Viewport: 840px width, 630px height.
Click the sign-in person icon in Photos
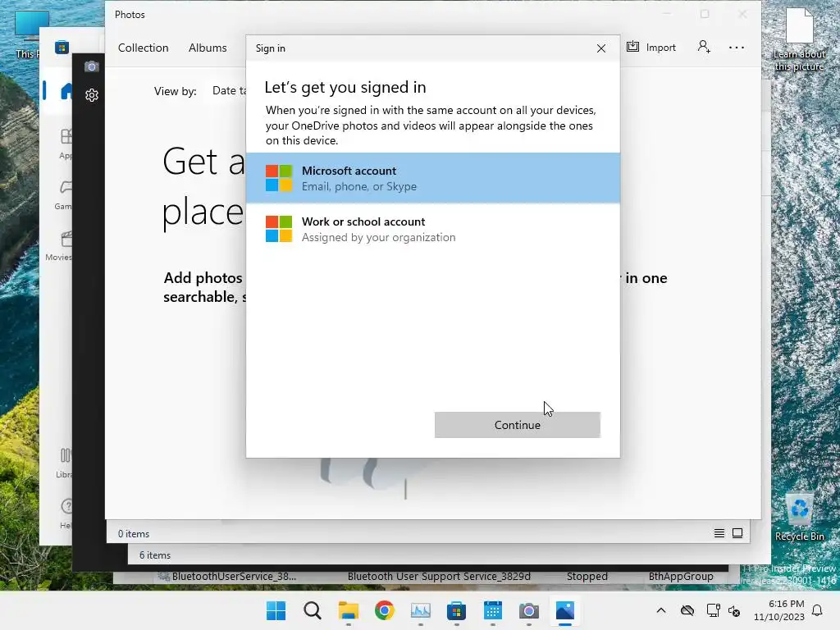point(704,47)
